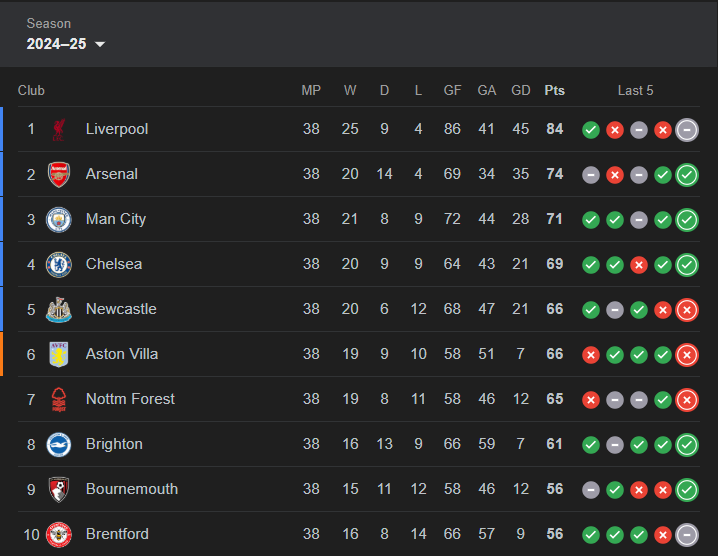Click the Liverpool club crest icon
Viewport: 718px width, 556px height.
pos(59,130)
